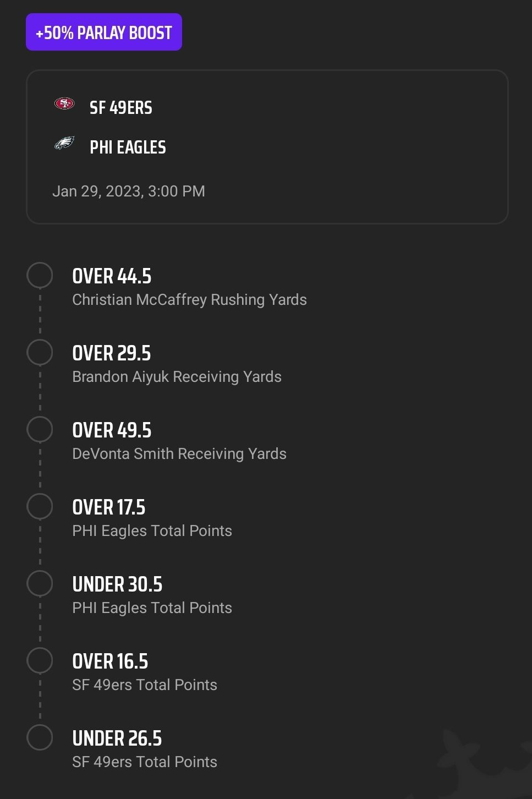
Task: Click the Jan 29, 2023 game time
Action: [x=129, y=191]
